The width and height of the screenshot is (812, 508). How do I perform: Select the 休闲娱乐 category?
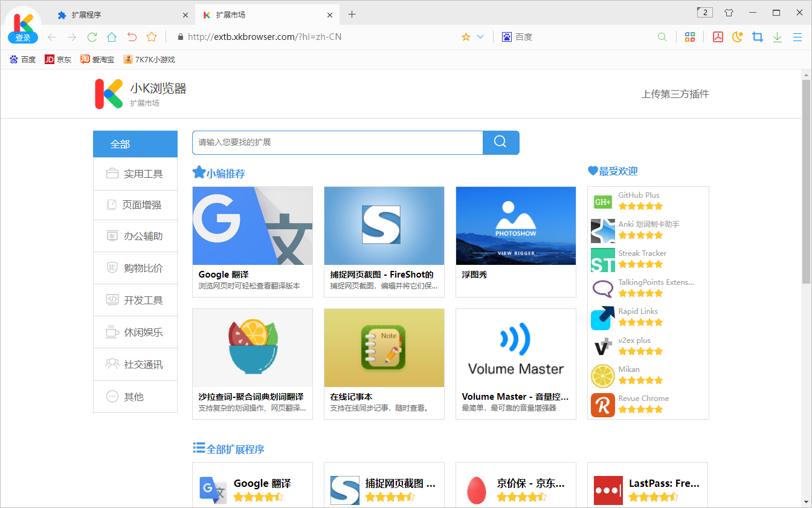(135, 332)
